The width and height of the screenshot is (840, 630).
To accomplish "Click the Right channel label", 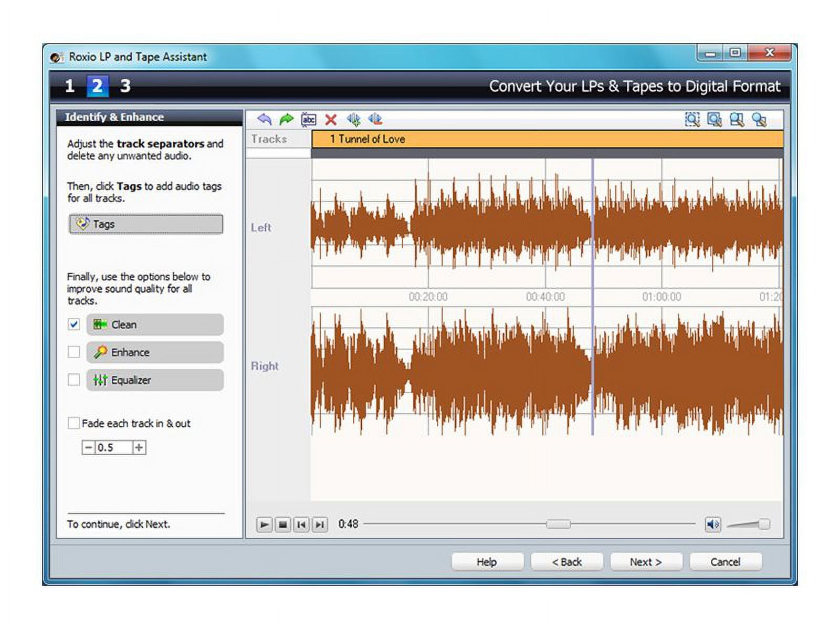I will click(265, 366).
